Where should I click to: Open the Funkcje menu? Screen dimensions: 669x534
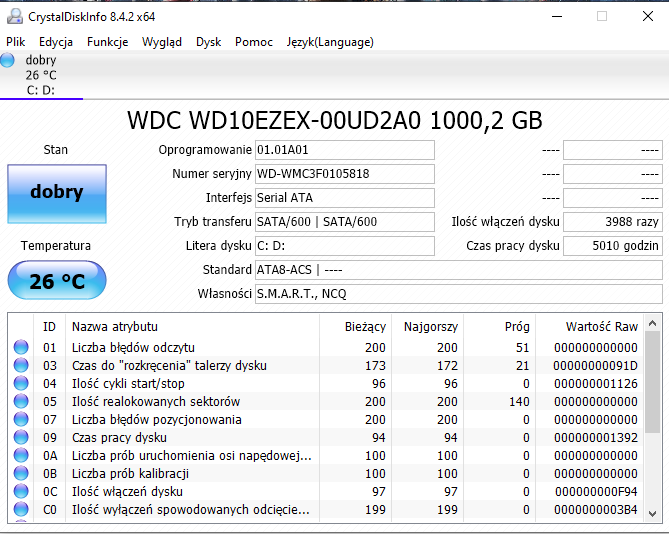coord(108,42)
